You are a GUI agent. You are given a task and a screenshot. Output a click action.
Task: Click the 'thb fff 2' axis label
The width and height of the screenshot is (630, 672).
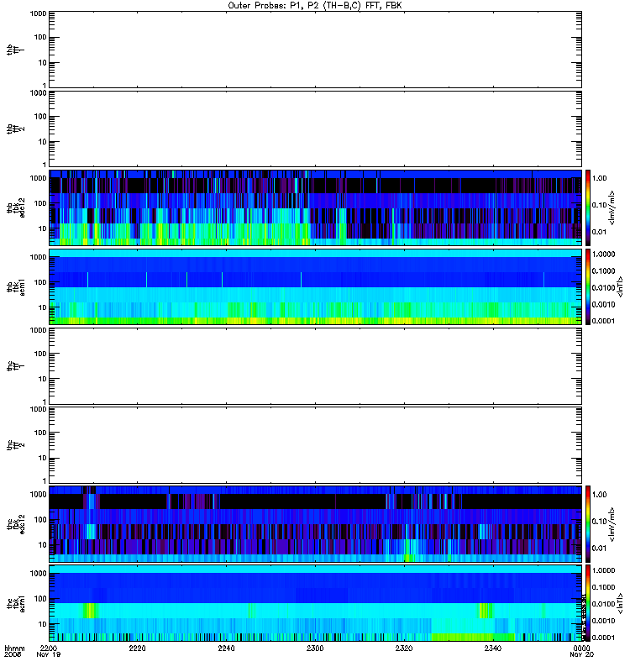tap(15, 129)
